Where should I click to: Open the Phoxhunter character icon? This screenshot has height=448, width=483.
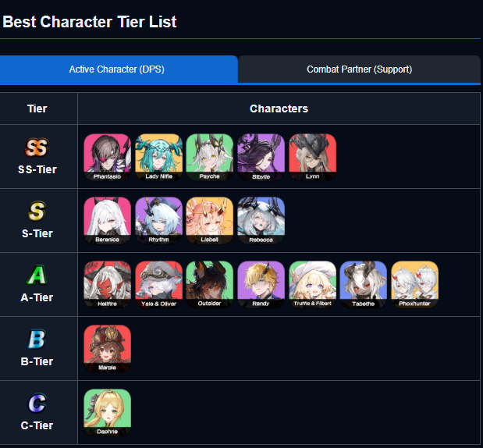click(414, 284)
